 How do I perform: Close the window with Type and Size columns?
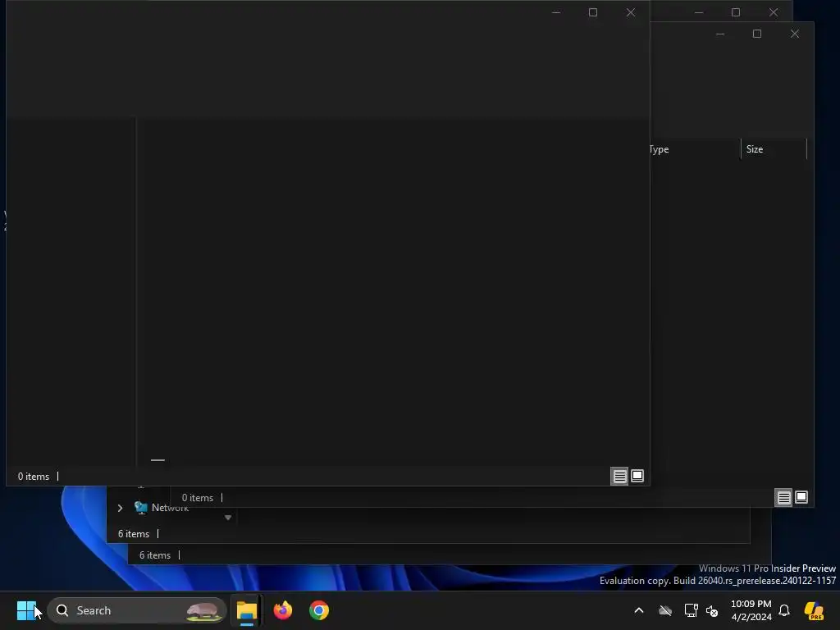click(794, 34)
